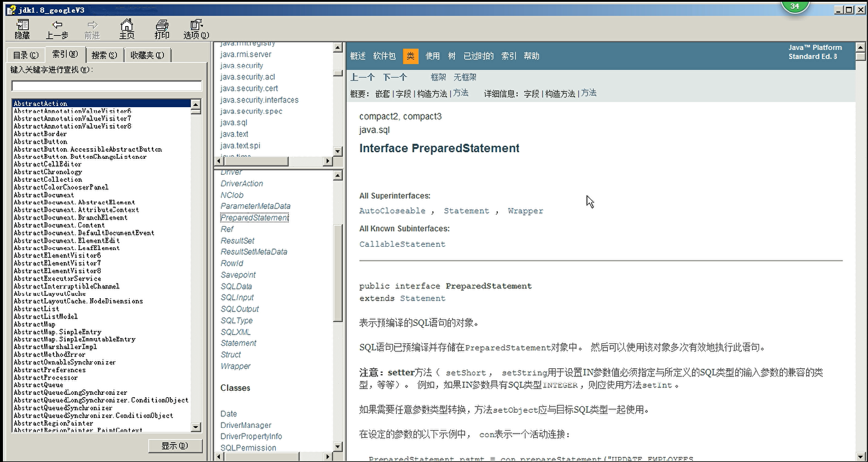Go back using the 上一步 toolbar icon
The height and width of the screenshot is (462, 868).
point(57,29)
